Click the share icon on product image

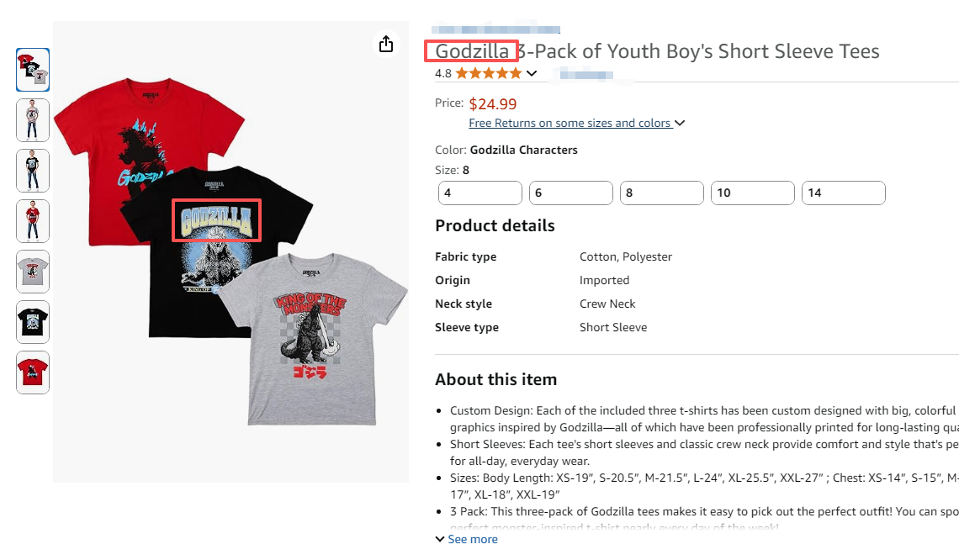386,44
